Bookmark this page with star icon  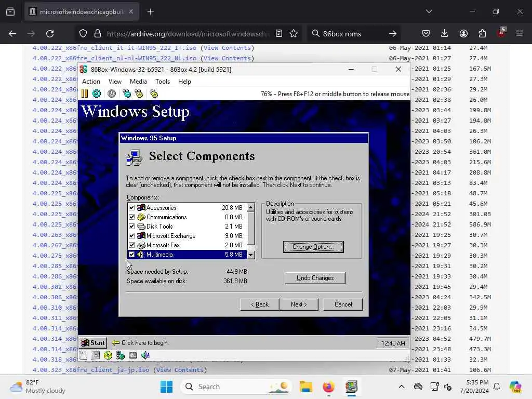[x=294, y=34]
